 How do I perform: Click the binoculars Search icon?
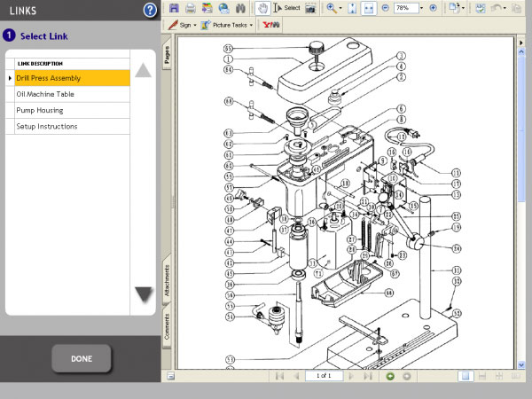239,8
